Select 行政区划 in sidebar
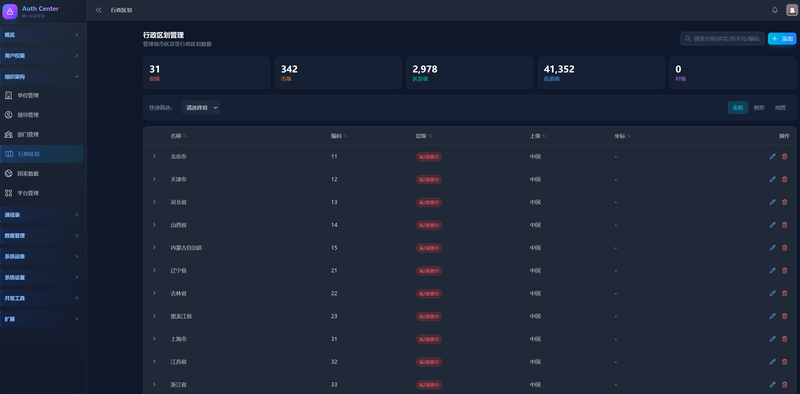Image resolution: width=800 pixels, height=394 pixels. (42, 154)
